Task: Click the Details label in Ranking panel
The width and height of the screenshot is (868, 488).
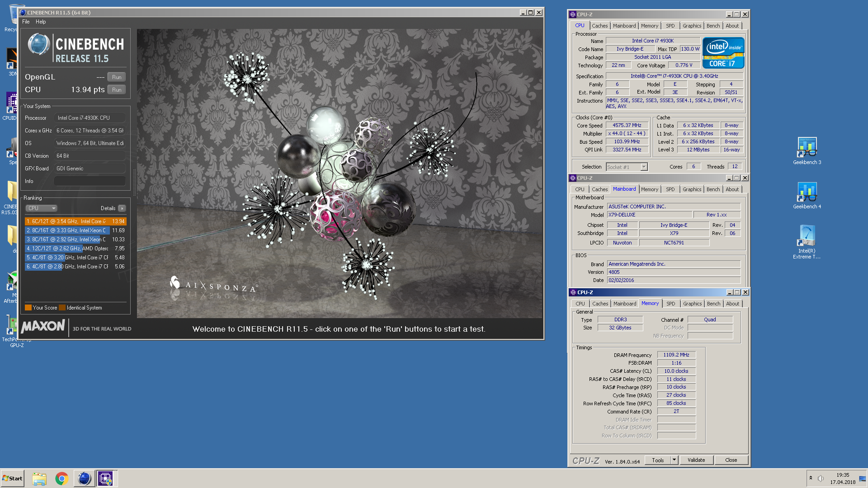Action: 108,208
